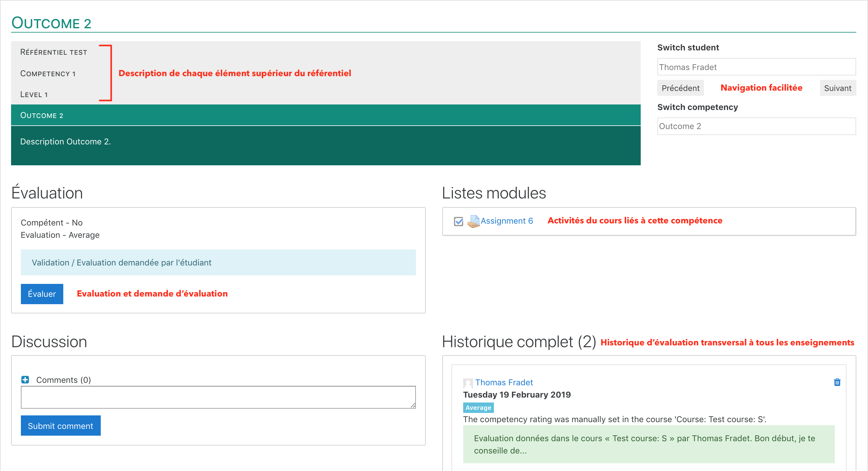This screenshot has width=868, height=471.
Task: Click the green evaluation note in history
Action: tap(649, 444)
